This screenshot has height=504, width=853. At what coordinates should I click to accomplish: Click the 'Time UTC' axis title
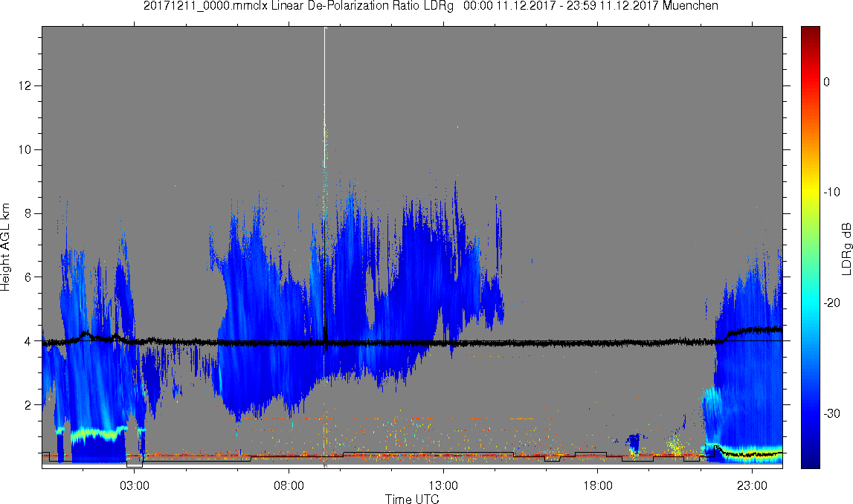412,499
